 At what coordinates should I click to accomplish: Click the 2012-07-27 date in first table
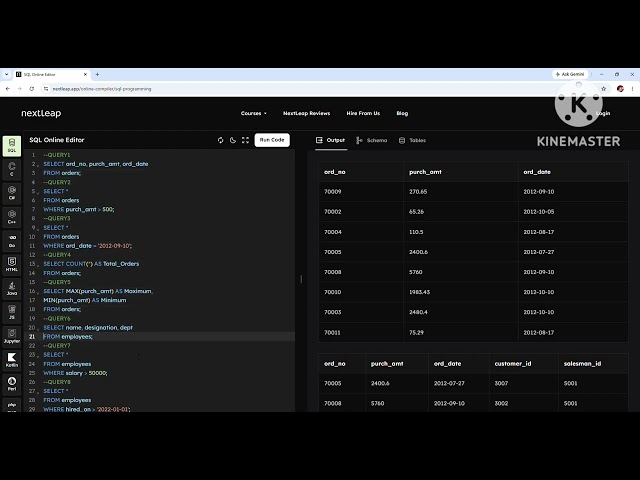click(x=539, y=252)
